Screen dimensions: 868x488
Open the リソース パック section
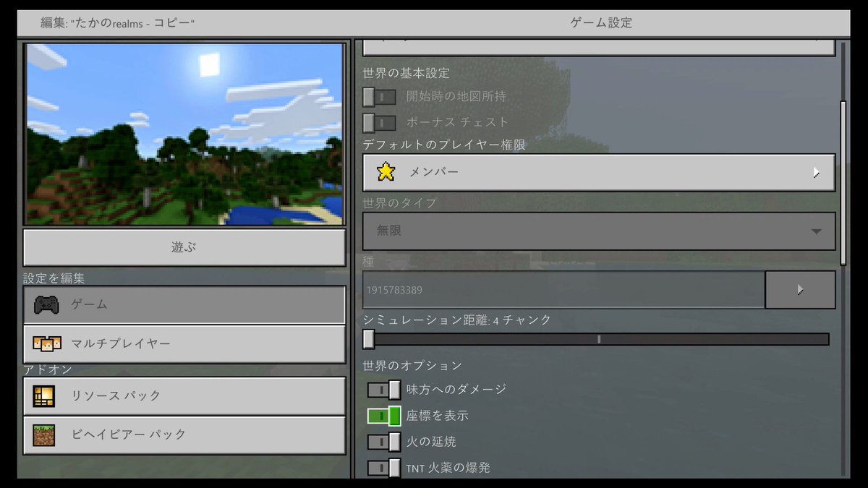(184, 396)
